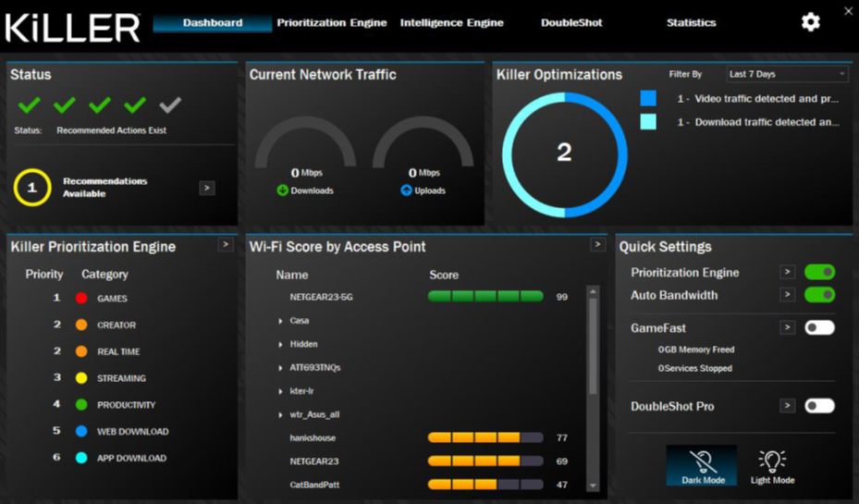Click the orange REAL TIME category dot
Image resolution: width=859 pixels, height=504 pixels.
point(81,351)
